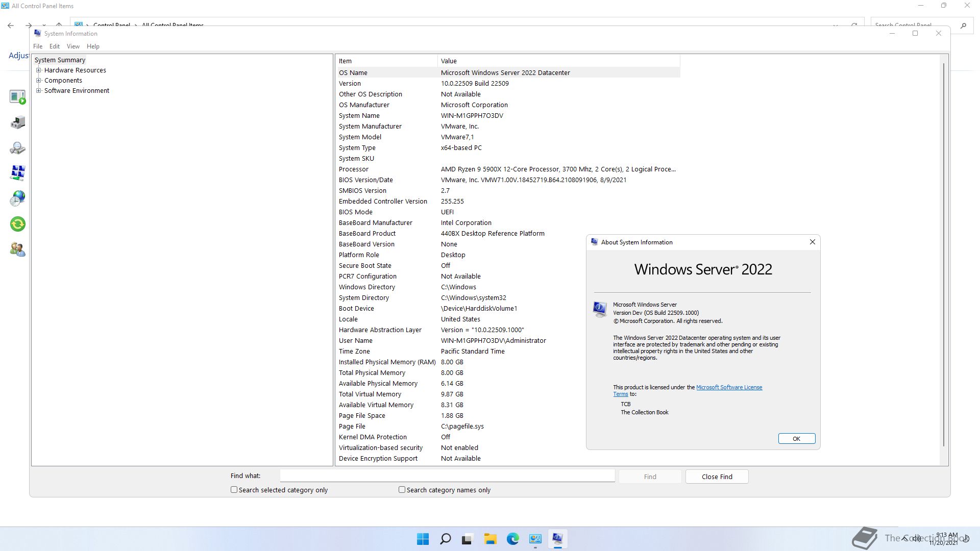Switch to System Information taskbar icon
Image resolution: width=980 pixels, height=551 pixels.
[557, 539]
